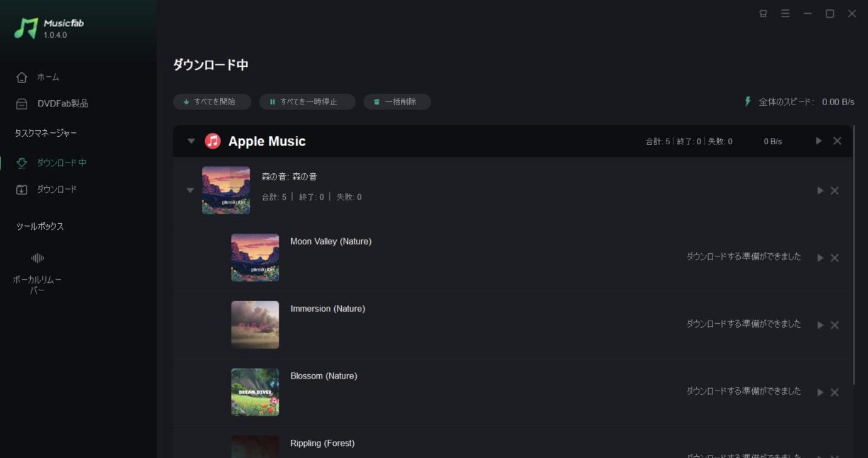868x458 pixels.
Task: Maximize the Musicfab window
Action: pos(830,13)
